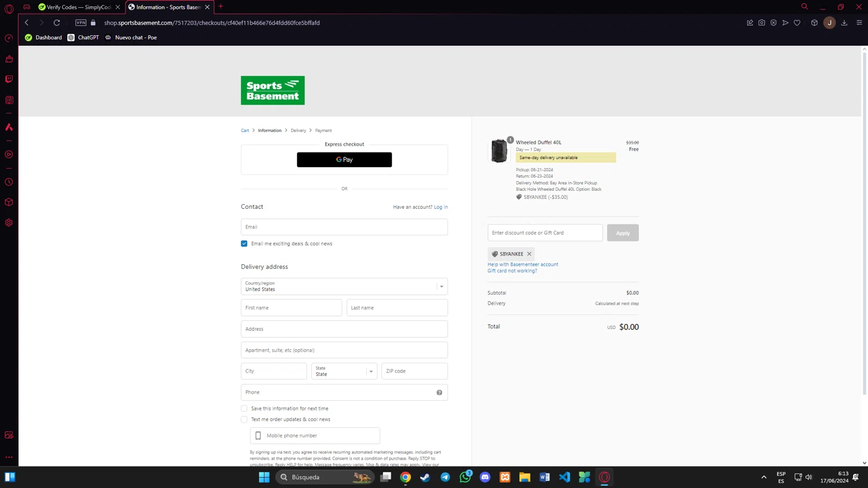Open GX Control speedometer icon in sidebar
Screen dimensions: 868x488
[9, 39]
